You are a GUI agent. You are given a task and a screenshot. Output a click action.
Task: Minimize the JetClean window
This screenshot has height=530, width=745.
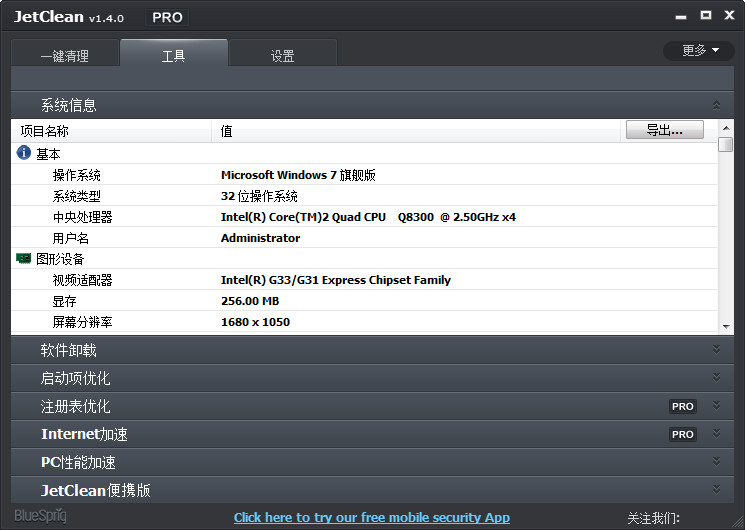click(681, 17)
